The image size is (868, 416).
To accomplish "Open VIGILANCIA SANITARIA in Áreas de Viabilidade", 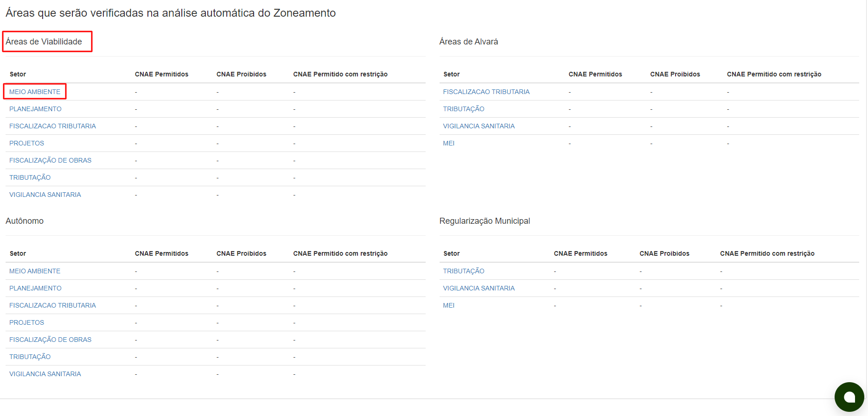I will (45, 195).
